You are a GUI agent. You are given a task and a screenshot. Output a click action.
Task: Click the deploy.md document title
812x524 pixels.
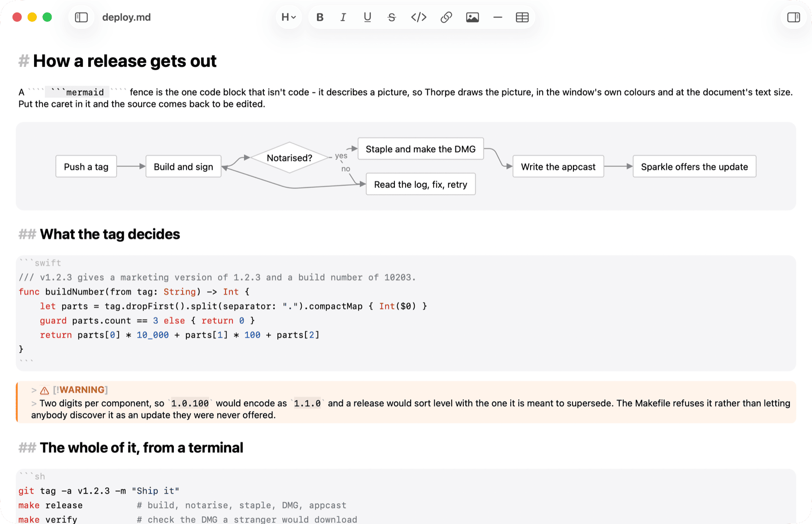click(x=126, y=18)
